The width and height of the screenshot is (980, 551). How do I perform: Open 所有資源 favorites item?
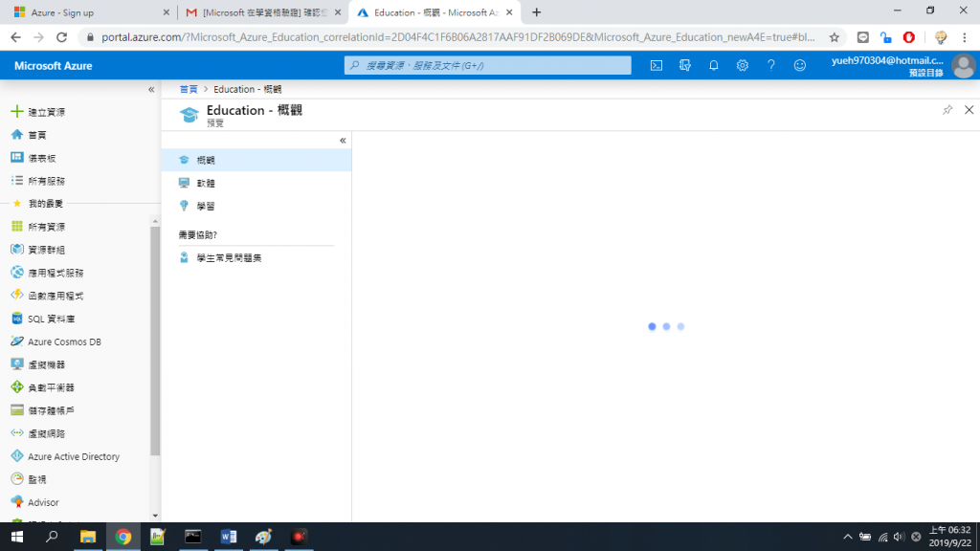click(x=38, y=227)
